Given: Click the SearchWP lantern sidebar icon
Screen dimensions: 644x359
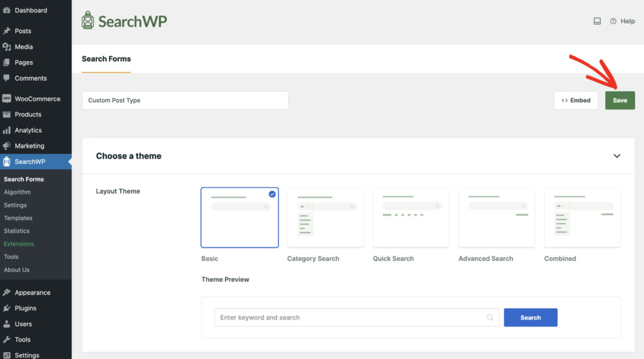Looking at the screenshot, I should 7,161.
